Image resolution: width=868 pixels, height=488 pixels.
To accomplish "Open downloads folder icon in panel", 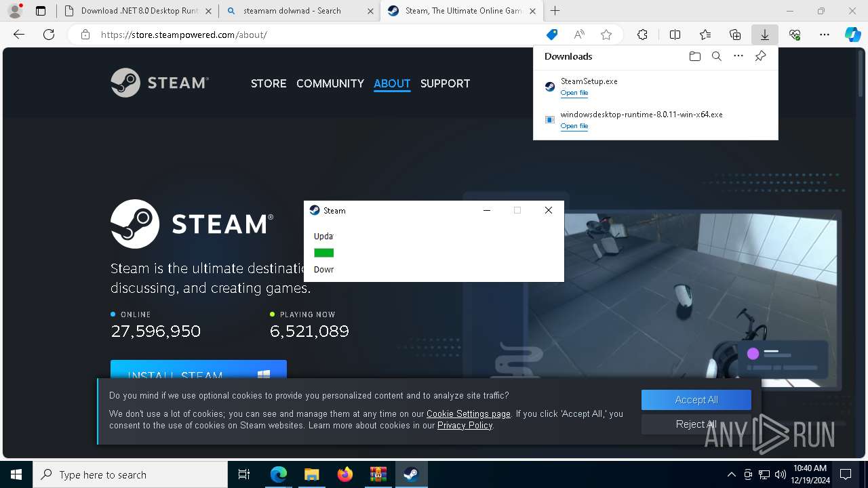I will pyautogui.click(x=694, y=56).
